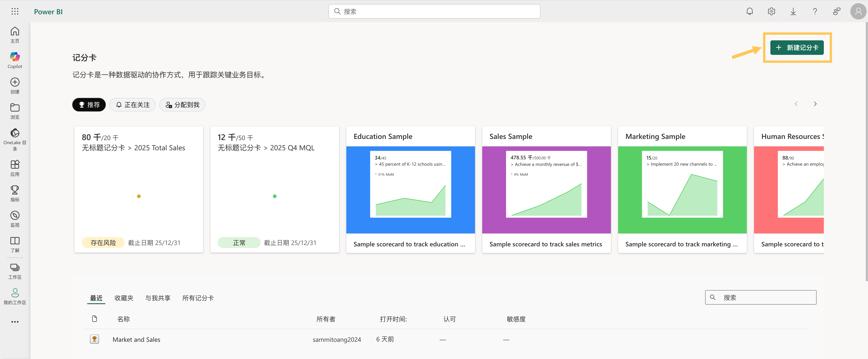Open the app launcher grid icon
Screen dimensions: 868x359
coord(15,12)
